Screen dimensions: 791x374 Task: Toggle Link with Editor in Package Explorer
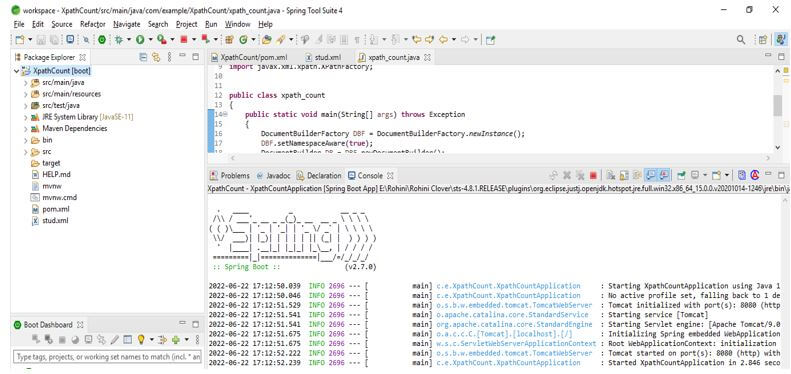(156, 57)
